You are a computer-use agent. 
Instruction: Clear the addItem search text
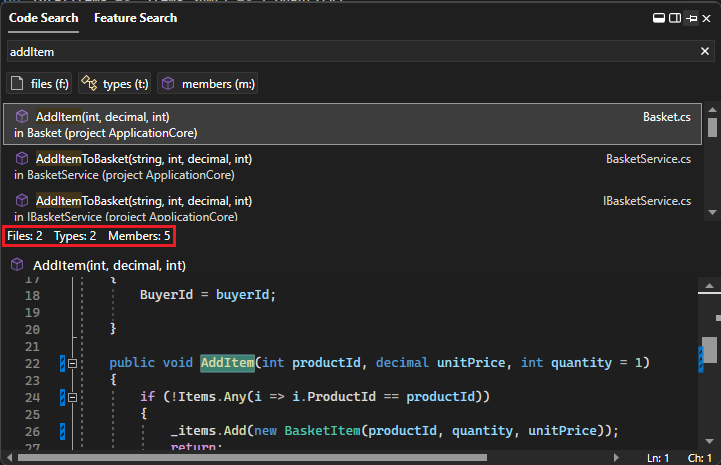[705, 51]
